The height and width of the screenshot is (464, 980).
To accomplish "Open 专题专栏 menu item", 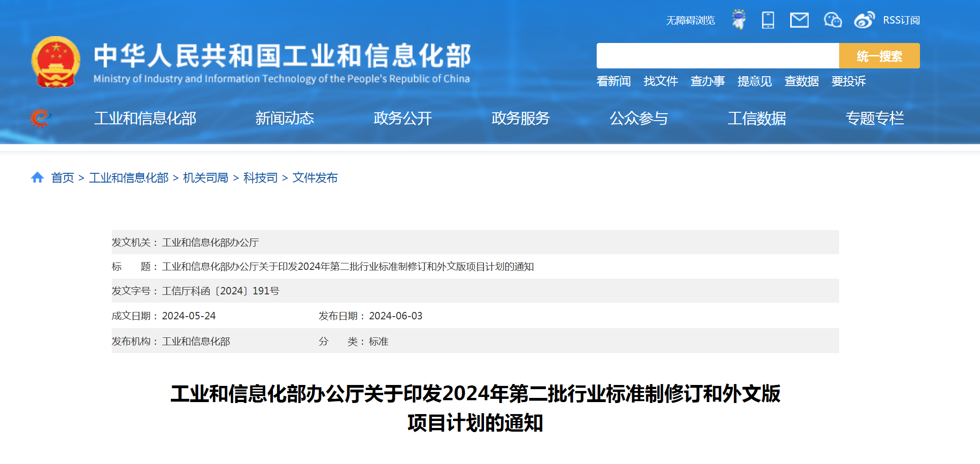I will tap(875, 118).
